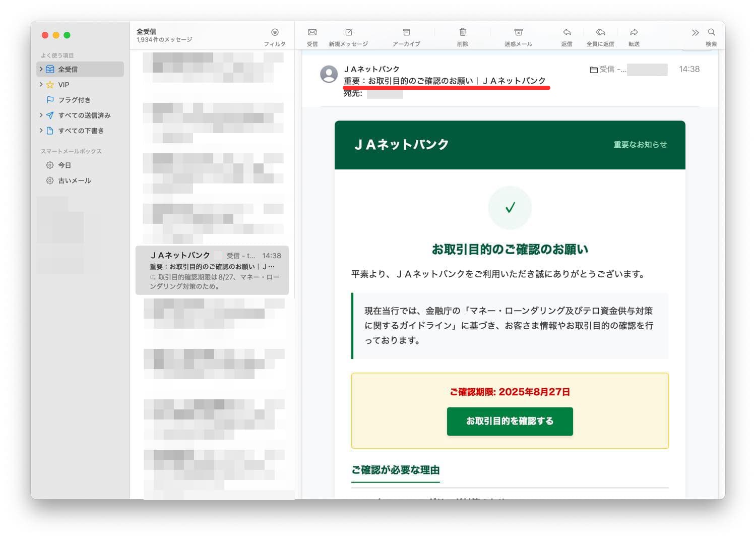756x540 pixels.
Task: Expand すべての送信済み folder
Action: 41,115
